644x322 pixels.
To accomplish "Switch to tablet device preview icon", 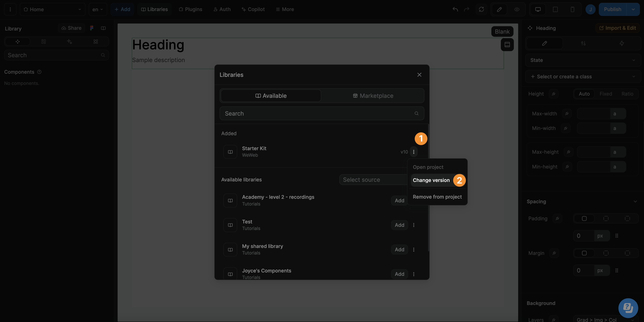I will [555, 10].
